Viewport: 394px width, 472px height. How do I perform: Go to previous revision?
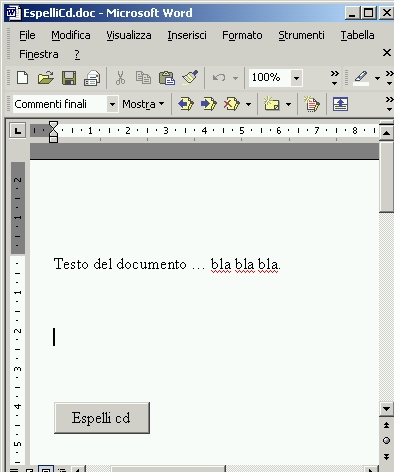click(x=186, y=104)
